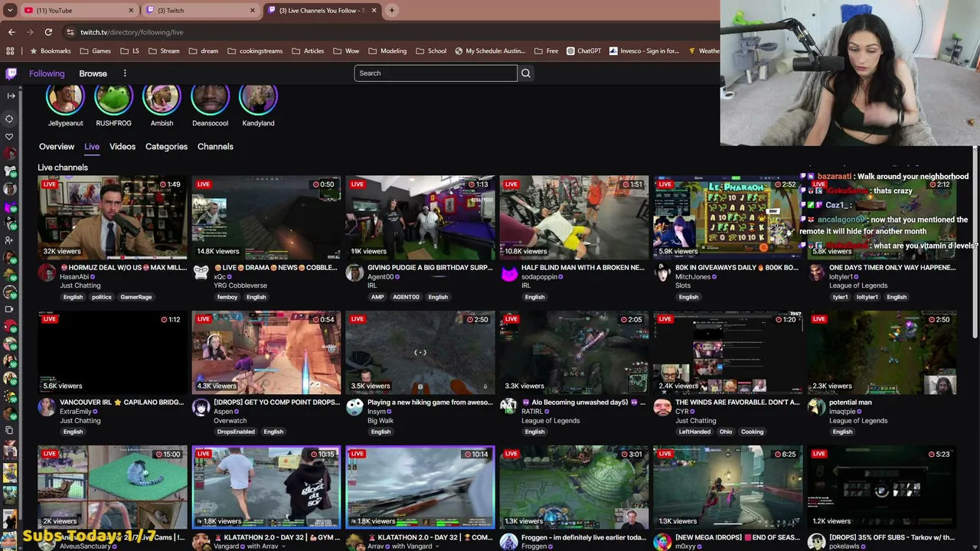Open HasanAbi's live stream thumbnail

(113, 218)
